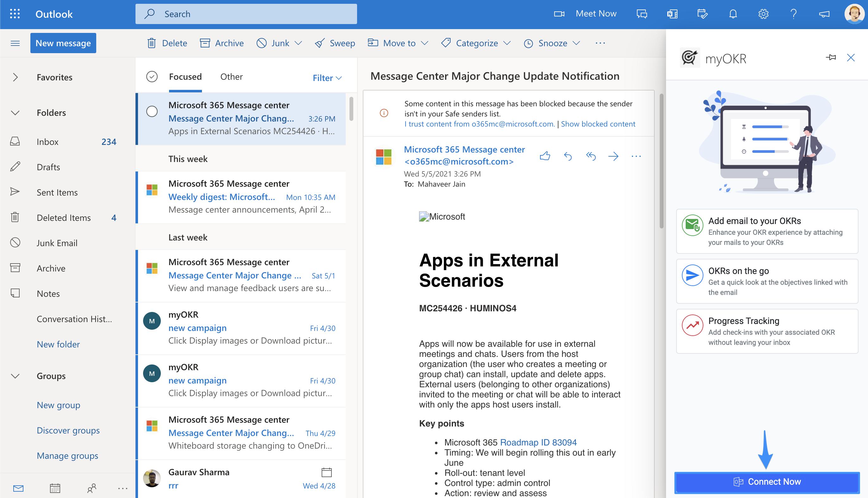868x498 pixels.
Task: Click the more options ellipsis icon on email
Action: (x=637, y=156)
